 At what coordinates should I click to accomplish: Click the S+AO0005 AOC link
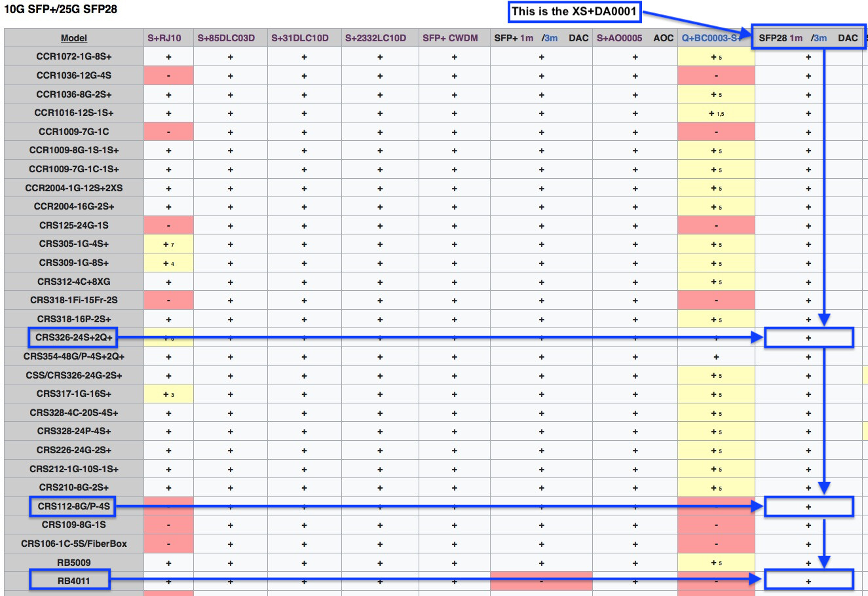pyautogui.click(x=620, y=38)
